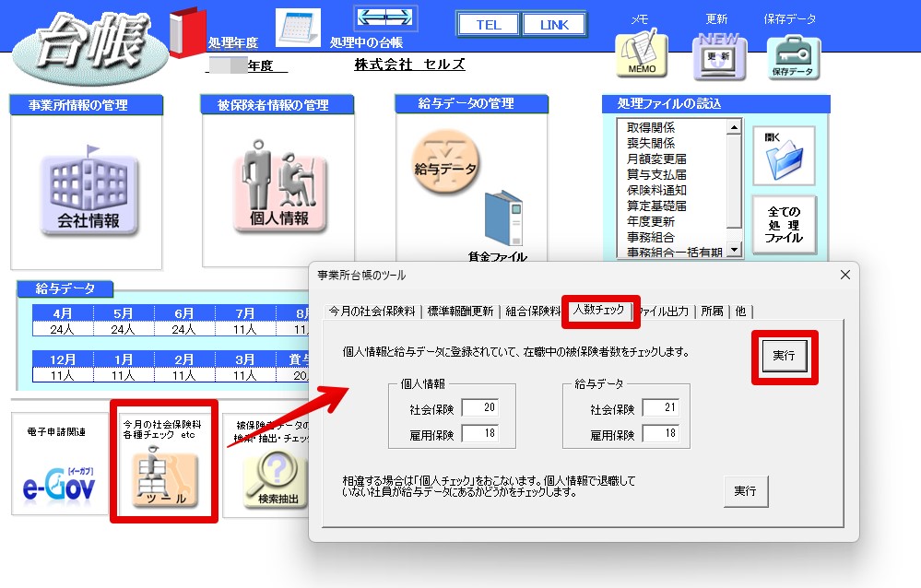Image resolution: width=921 pixels, height=588 pixels.
Task: Click the 検索抽出 magnifier icon
Action: (276, 480)
